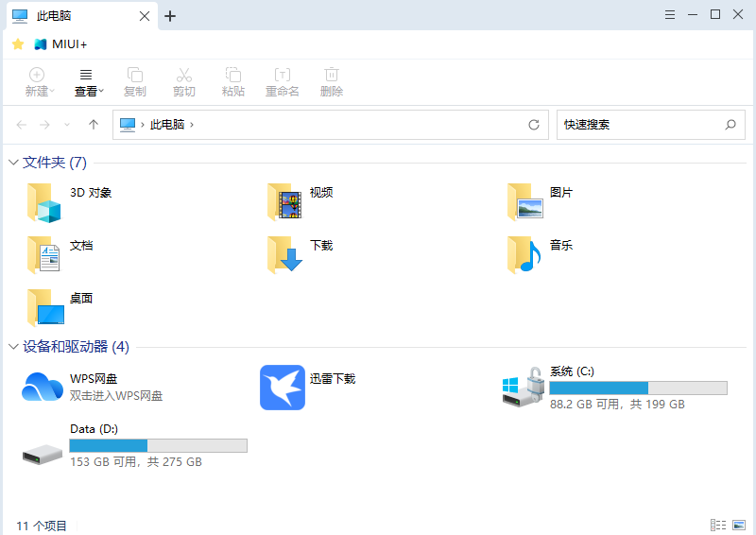Expand the chevron after 此电脑 breadcrumb

point(192,125)
